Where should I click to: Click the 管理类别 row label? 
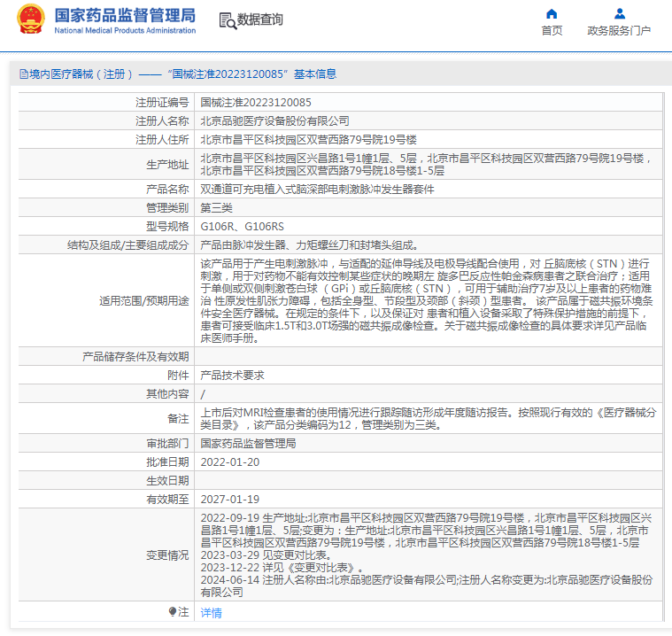167,208
